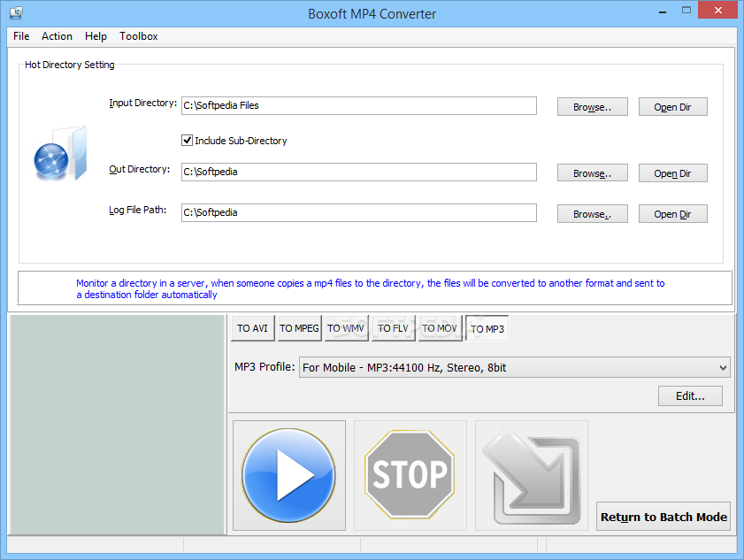This screenshot has width=744, height=560.
Task: Open Dir for the Input Directory
Action: coord(673,107)
